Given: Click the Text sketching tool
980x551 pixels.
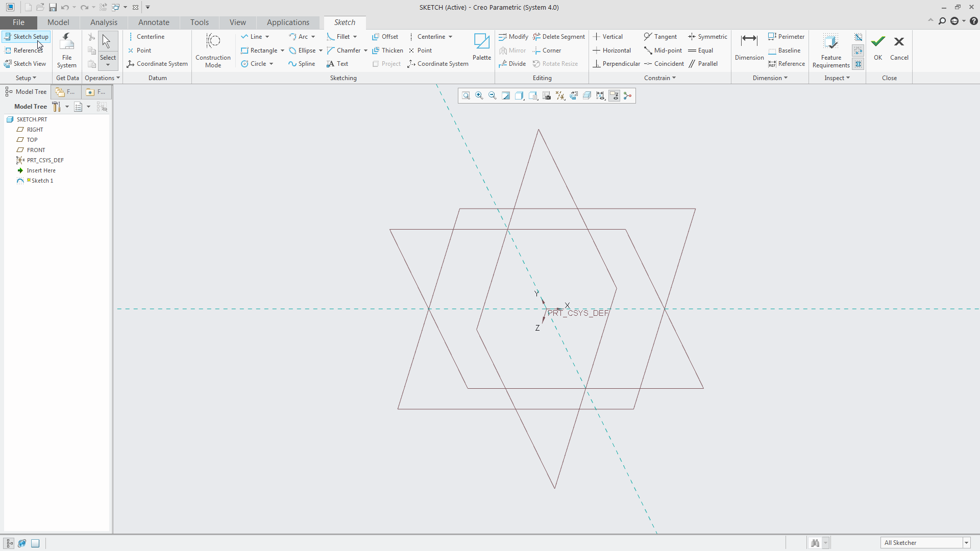Looking at the screenshot, I should click(x=337, y=64).
